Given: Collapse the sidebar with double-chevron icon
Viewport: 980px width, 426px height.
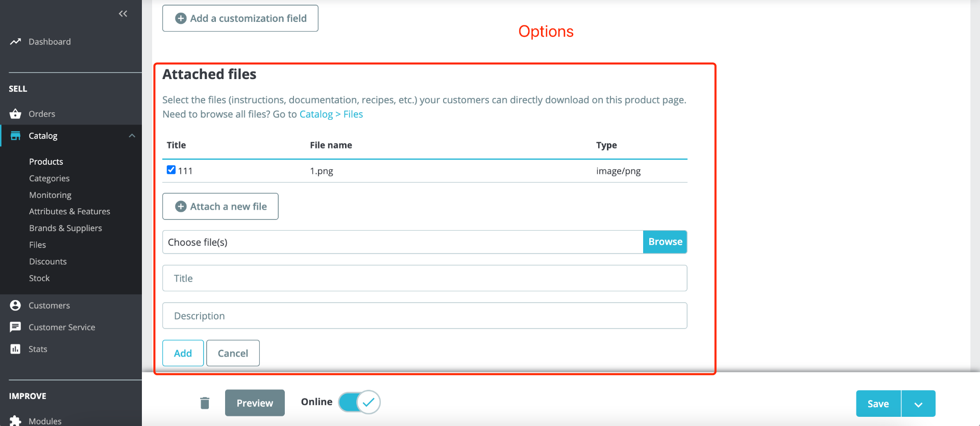Looking at the screenshot, I should point(123,14).
